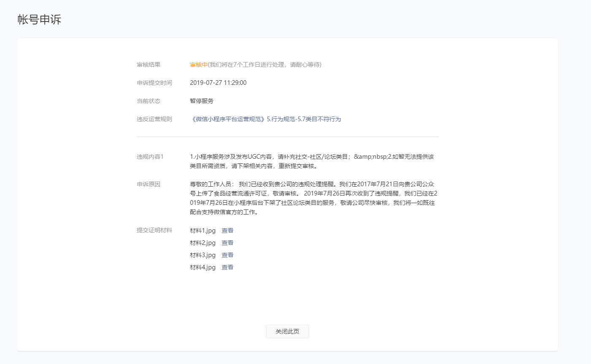This screenshot has height=364, width=591.
Task: View attachment 材料1.jpg via 查看
Action: pyautogui.click(x=228, y=231)
